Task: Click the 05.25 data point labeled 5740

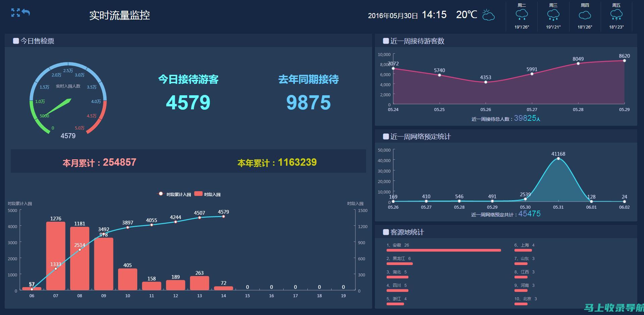Action: 440,75
